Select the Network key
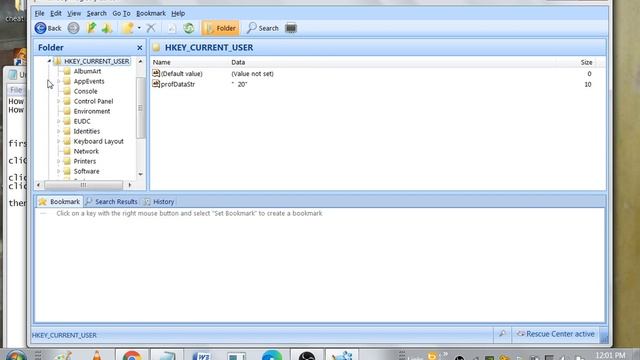Image resolution: width=640 pixels, height=360 pixels. click(x=86, y=151)
